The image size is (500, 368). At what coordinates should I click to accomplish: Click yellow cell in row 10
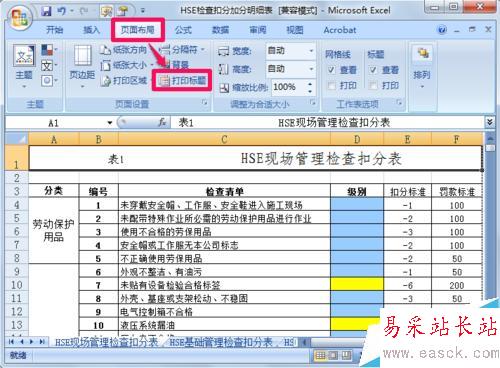tap(357, 285)
